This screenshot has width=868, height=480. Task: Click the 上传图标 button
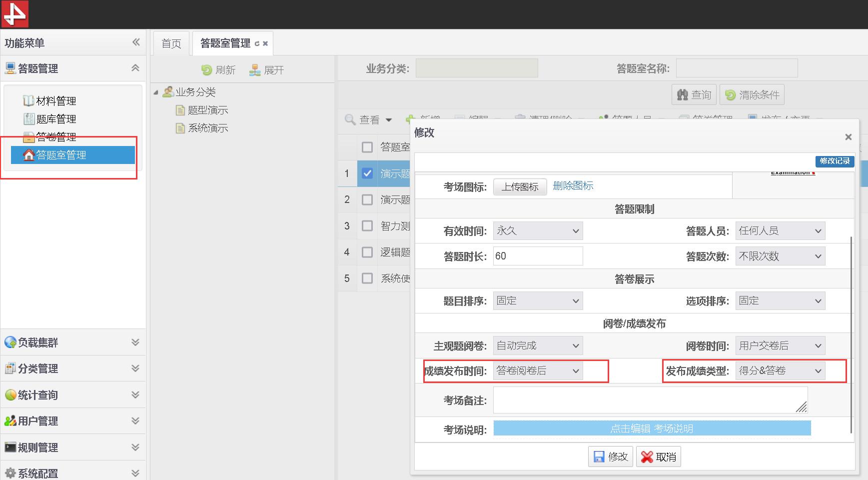pyautogui.click(x=520, y=186)
